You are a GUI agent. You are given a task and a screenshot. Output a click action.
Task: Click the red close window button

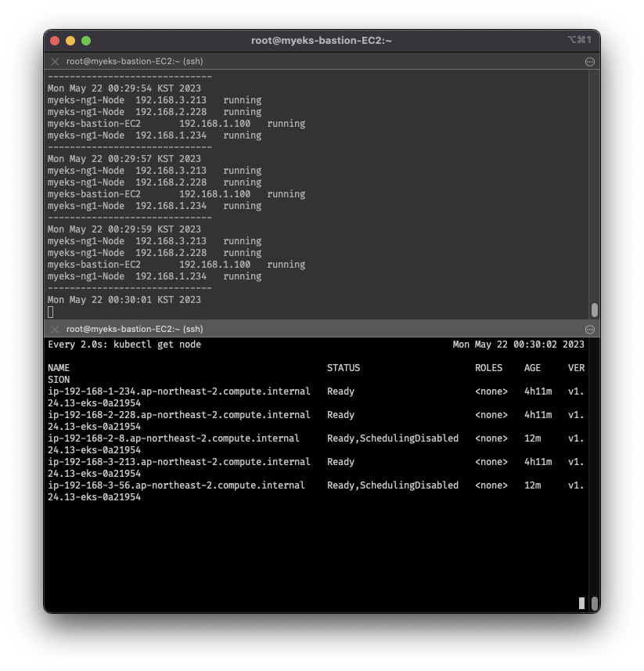pos(55,41)
